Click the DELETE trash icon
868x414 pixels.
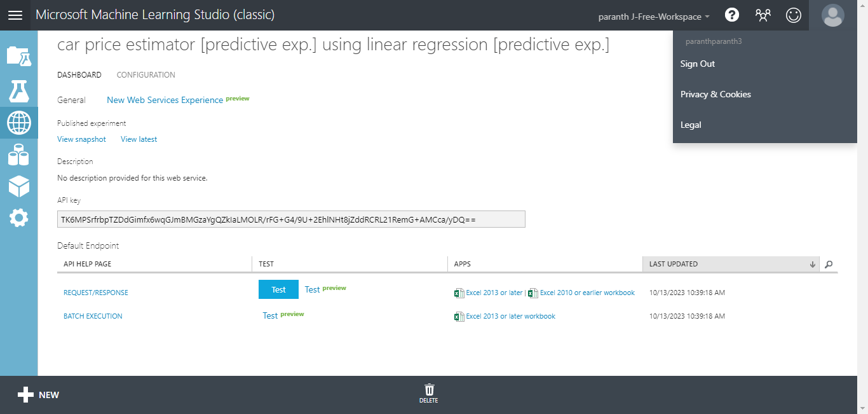pos(430,390)
